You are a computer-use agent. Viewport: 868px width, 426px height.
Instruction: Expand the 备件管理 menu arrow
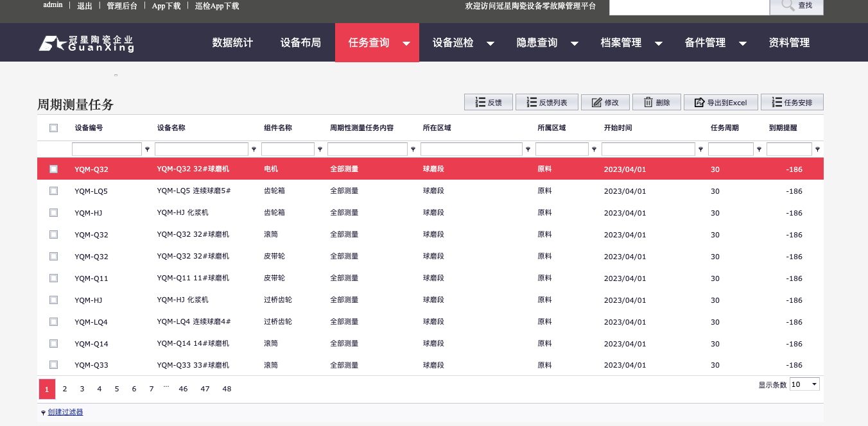click(743, 44)
